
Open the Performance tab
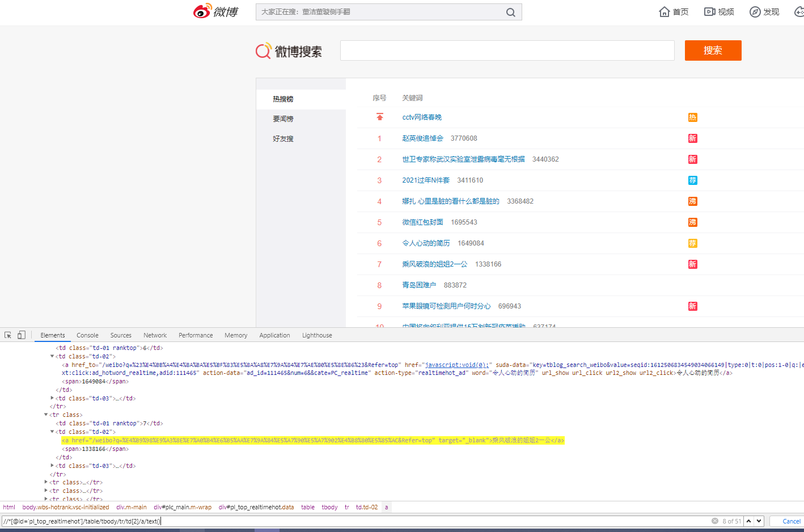196,335
